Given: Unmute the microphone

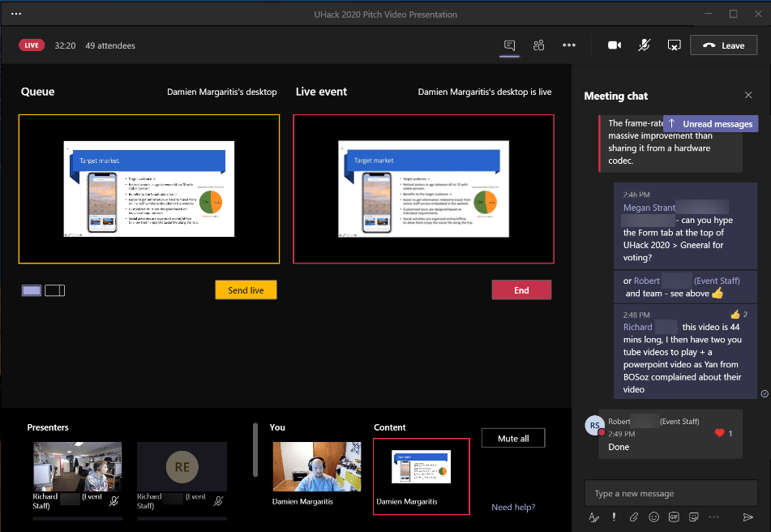Looking at the screenshot, I should [644, 45].
